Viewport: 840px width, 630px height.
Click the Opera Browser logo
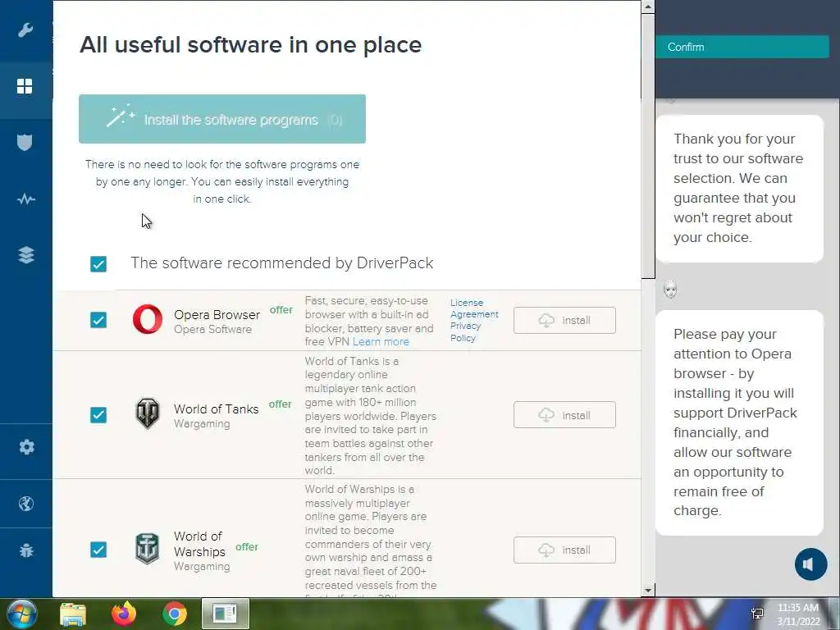[148, 319]
